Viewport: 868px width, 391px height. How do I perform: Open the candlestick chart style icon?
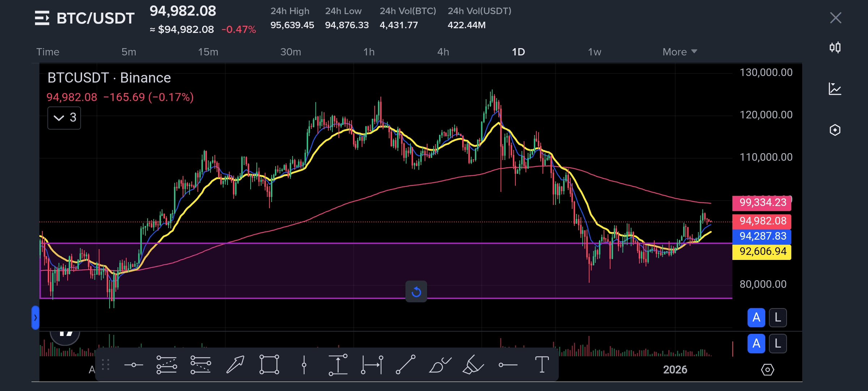point(835,47)
